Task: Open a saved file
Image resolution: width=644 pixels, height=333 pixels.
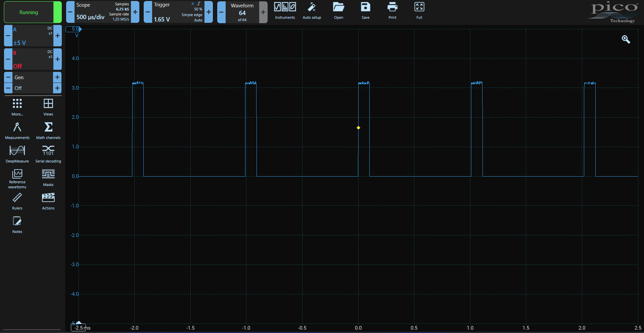Action: pos(338,11)
